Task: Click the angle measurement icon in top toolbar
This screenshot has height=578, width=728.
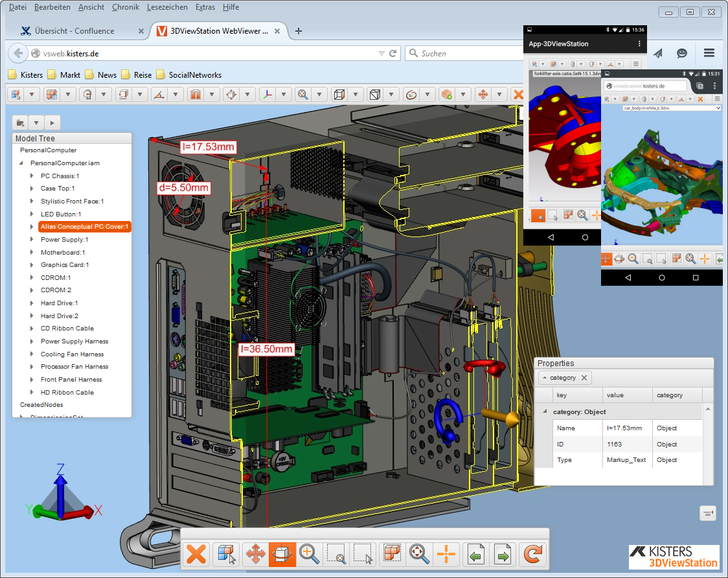Action: (159, 95)
